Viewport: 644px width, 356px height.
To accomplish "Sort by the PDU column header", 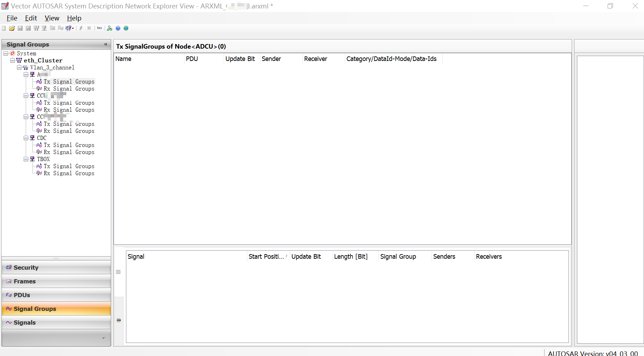I will pyautogui.click(x=204, y=59).
